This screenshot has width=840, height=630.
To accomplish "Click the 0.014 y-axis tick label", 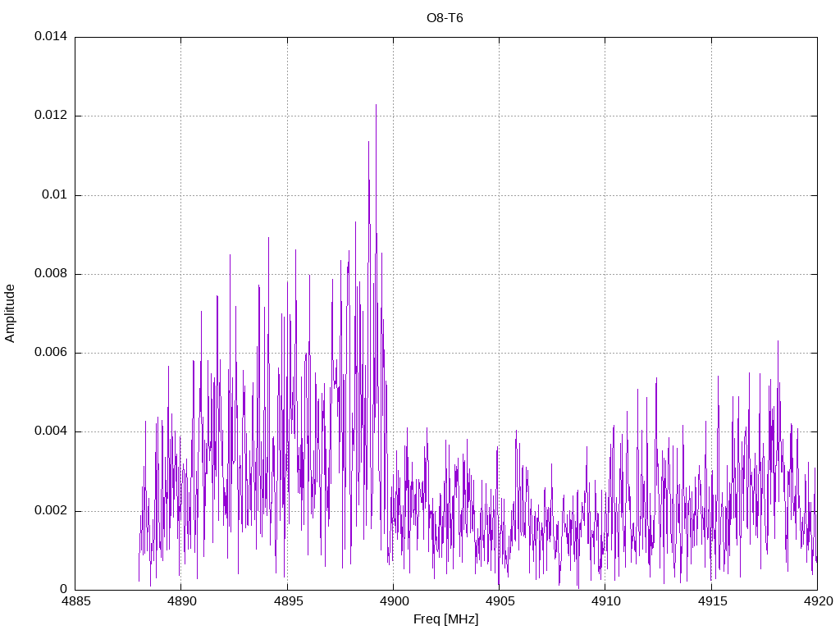I will (51, 36).
